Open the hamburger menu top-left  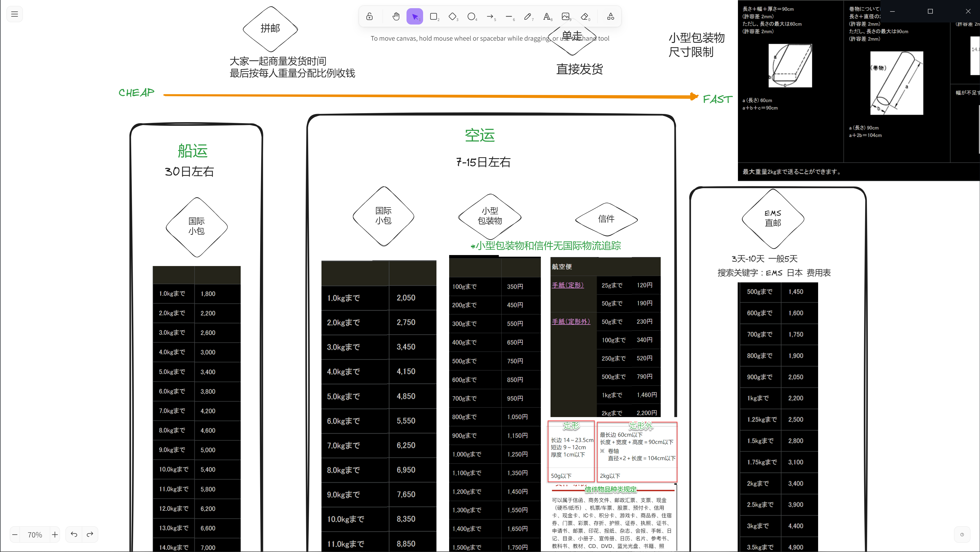[15, 14]
